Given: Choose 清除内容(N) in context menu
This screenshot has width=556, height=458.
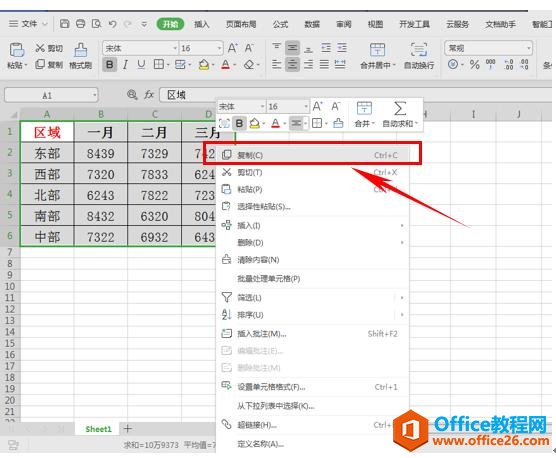Looking at the screenshot, I should click(x=313, y=260).
